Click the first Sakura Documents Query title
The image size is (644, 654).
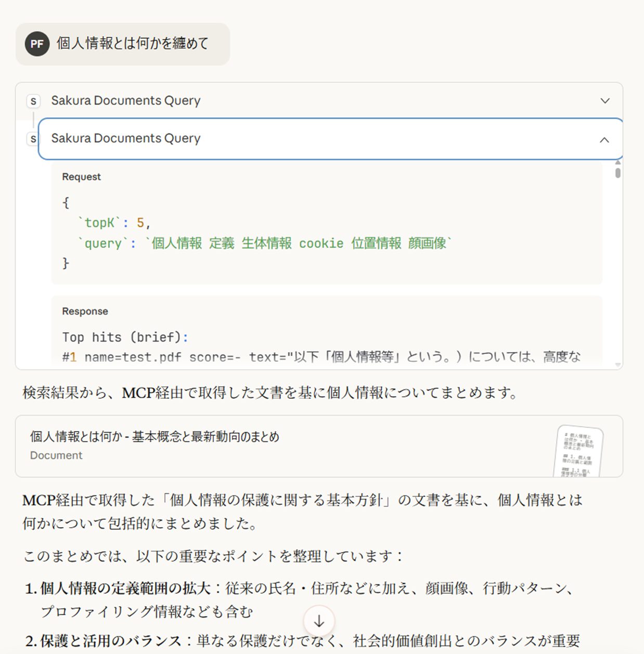pos(125,101)
